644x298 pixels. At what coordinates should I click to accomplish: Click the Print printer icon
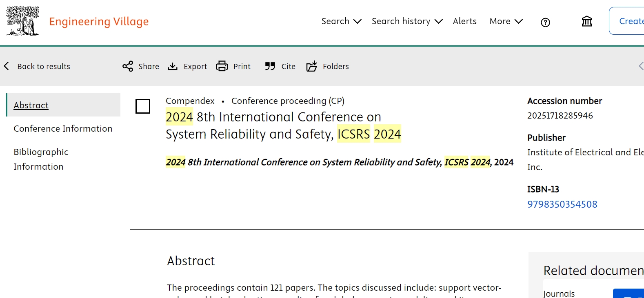point(222,66)
